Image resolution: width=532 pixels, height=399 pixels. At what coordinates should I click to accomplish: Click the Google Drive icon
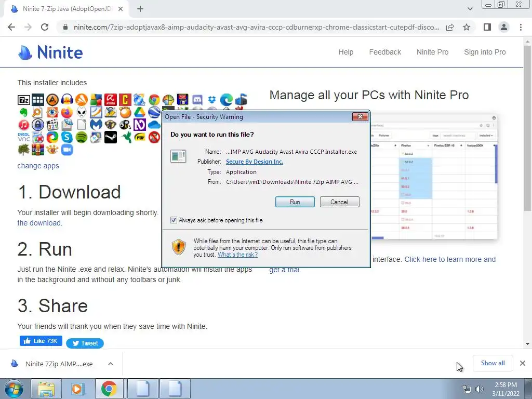pos(139,112)
